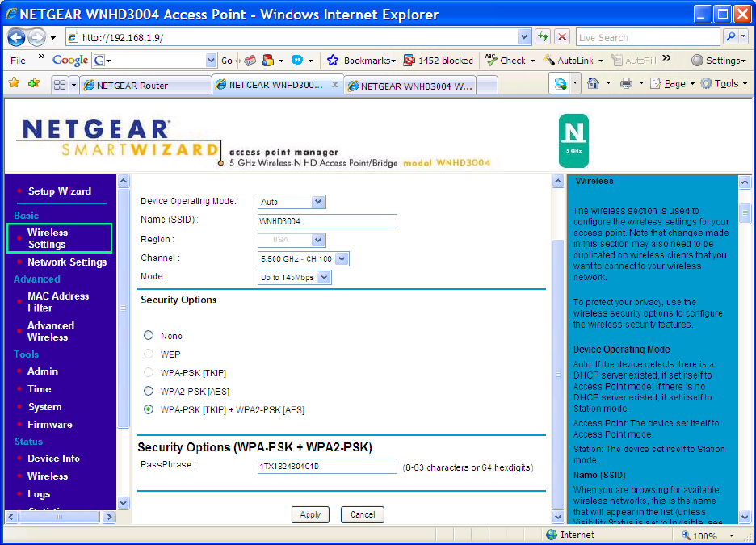Open the File menu
The height and width of the screenshot is (545, 756).
pos(18,61)
